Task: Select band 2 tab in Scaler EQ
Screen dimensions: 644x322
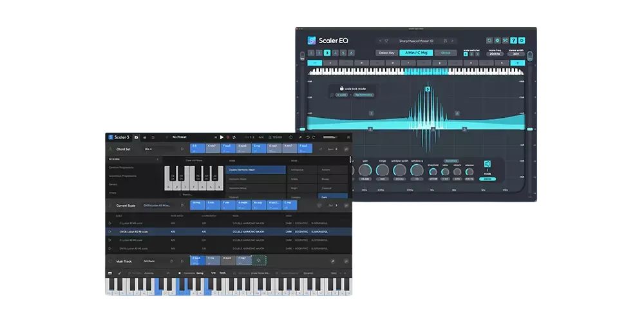Action: (x=319, y=53)
